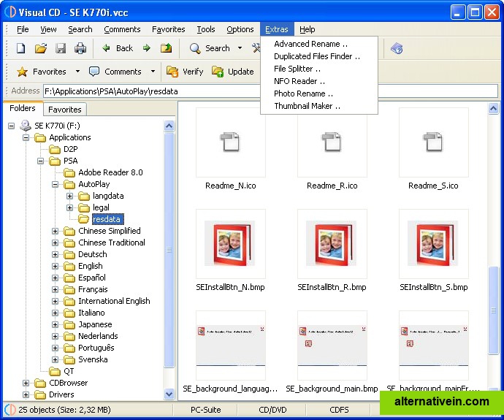
Task: Click the help book icon
Action: click(397, 49)
